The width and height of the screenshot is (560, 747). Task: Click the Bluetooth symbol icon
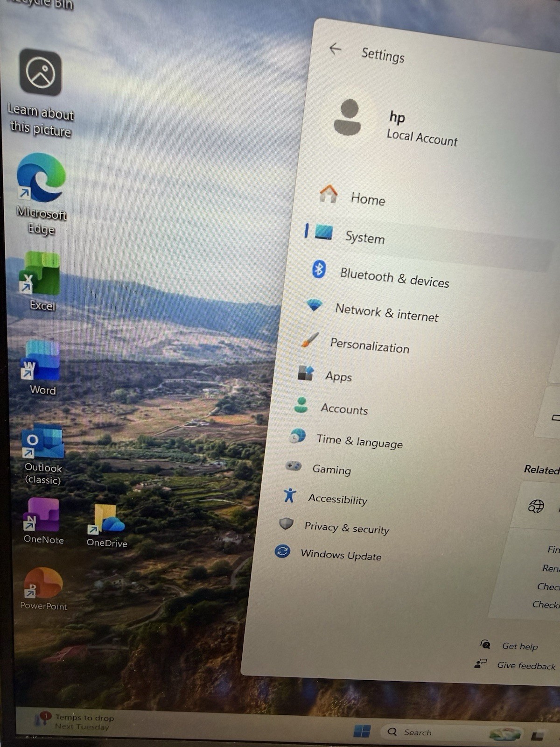coord(319,269)
